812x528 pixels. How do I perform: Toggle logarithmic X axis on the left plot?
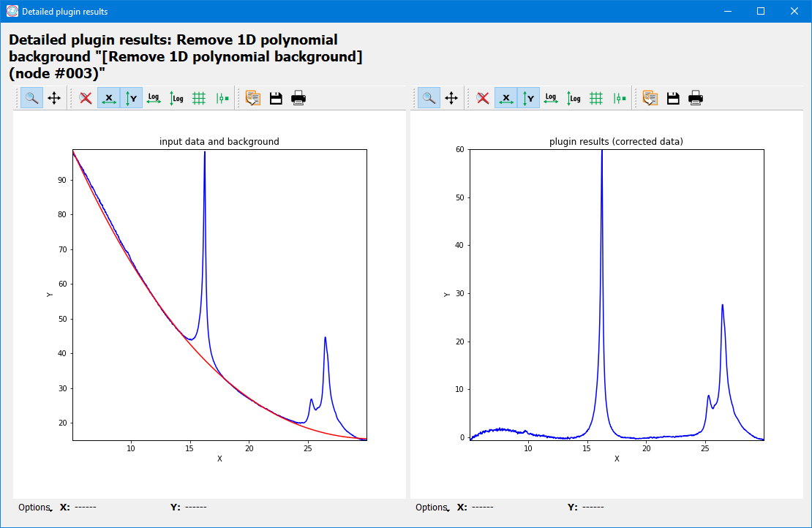pyautogui.click(x=154, y=98)
